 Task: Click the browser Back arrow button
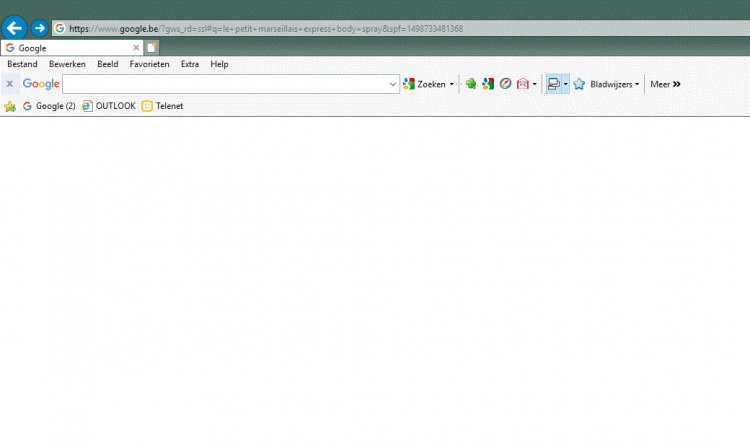(14, 28)
